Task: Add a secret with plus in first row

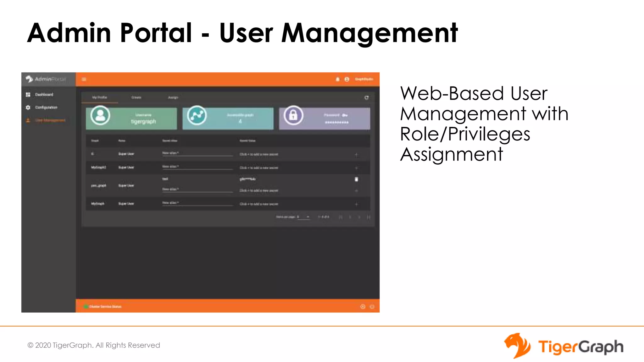Action: click(x=356, y=155)
